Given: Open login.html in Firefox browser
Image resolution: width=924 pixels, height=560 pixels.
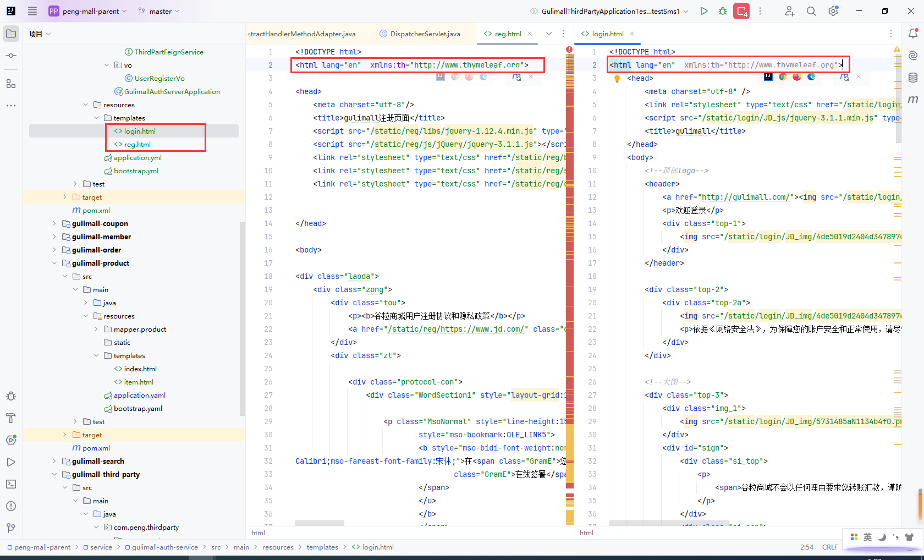Looking at the screenshot, I should pyautogui.click(x=797, y=77).
